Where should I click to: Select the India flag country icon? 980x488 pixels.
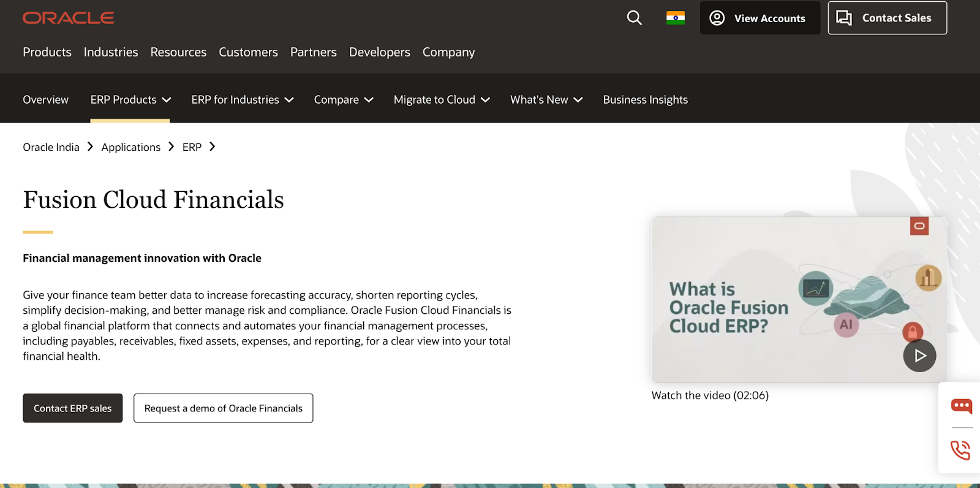coord(676,18)
